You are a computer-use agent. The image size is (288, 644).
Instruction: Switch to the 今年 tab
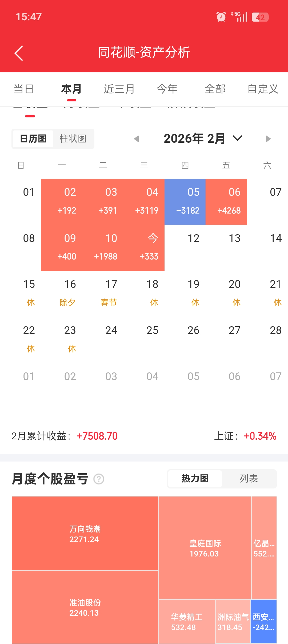[x=167, y=89]
